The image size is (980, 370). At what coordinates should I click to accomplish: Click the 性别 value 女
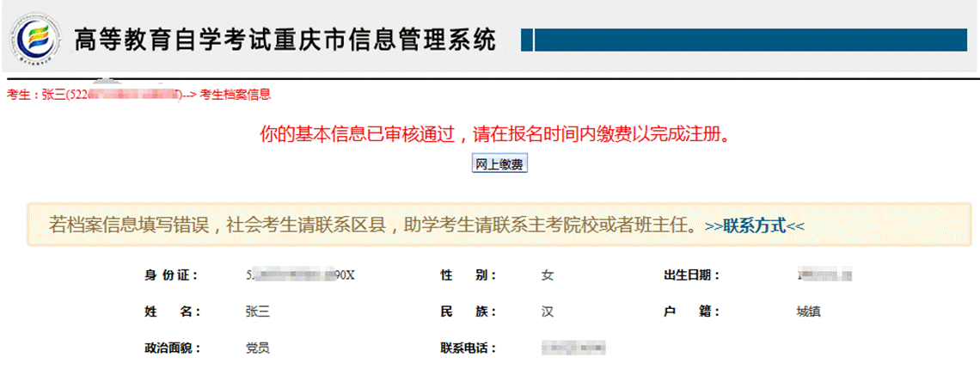tap(547, 275)
